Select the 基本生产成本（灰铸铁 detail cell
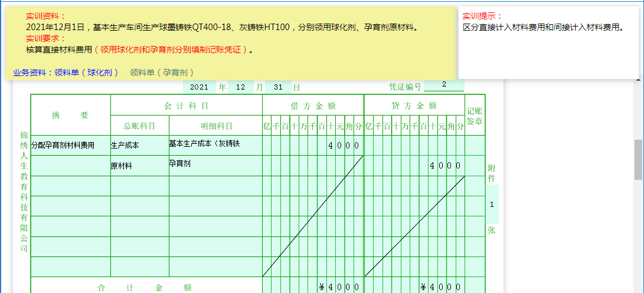 click(215, 145)
